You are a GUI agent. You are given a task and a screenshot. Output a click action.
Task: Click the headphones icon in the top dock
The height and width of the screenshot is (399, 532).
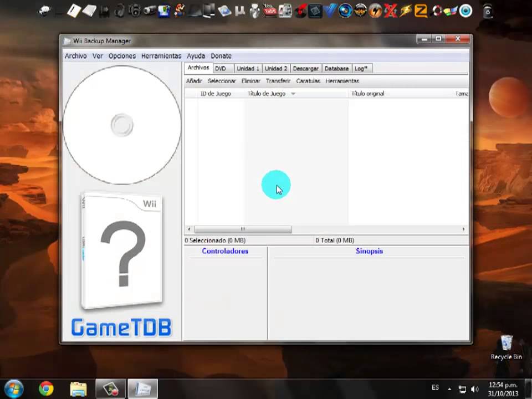pos(120,11)
